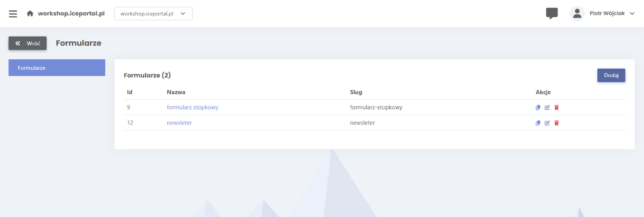
Task: Open the workshop.iceportal.pl site dropdown
Action: click(153, 14)
